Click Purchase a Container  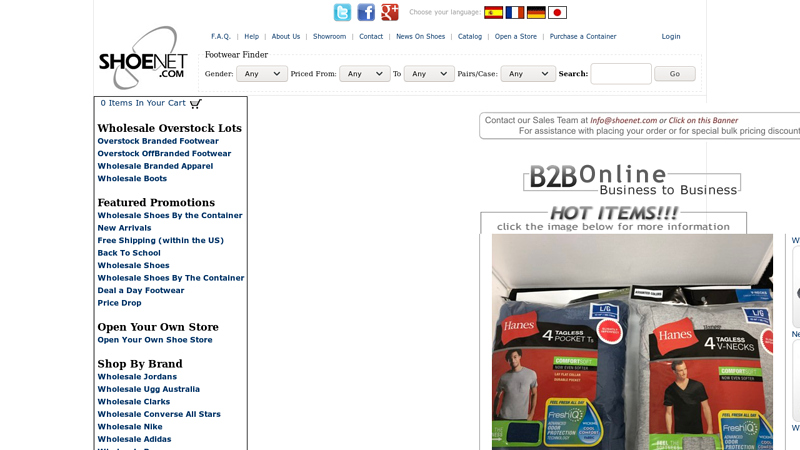coord(583,36)
